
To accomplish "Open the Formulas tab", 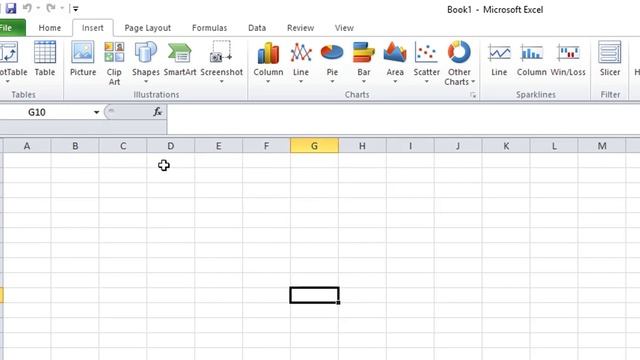I will point(209,28).
